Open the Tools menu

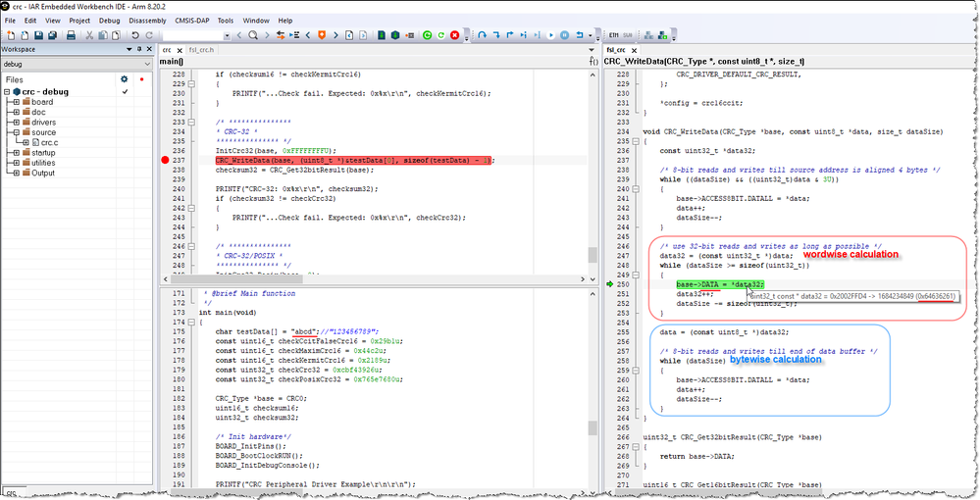[x=226, y=21]
